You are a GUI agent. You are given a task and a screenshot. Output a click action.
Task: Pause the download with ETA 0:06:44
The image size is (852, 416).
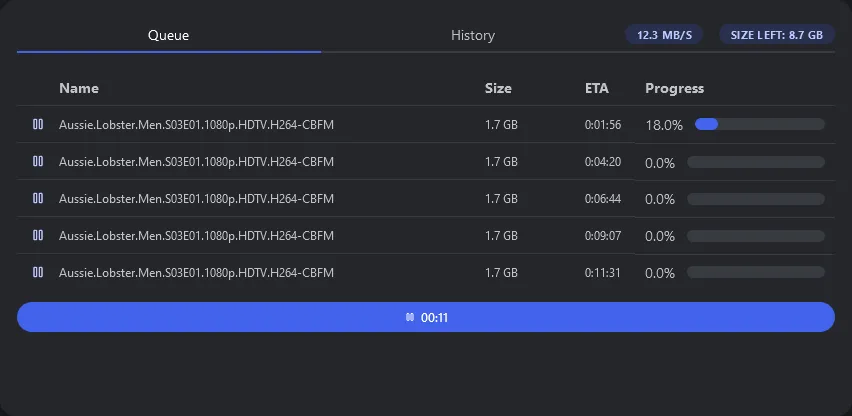(38, 199)
